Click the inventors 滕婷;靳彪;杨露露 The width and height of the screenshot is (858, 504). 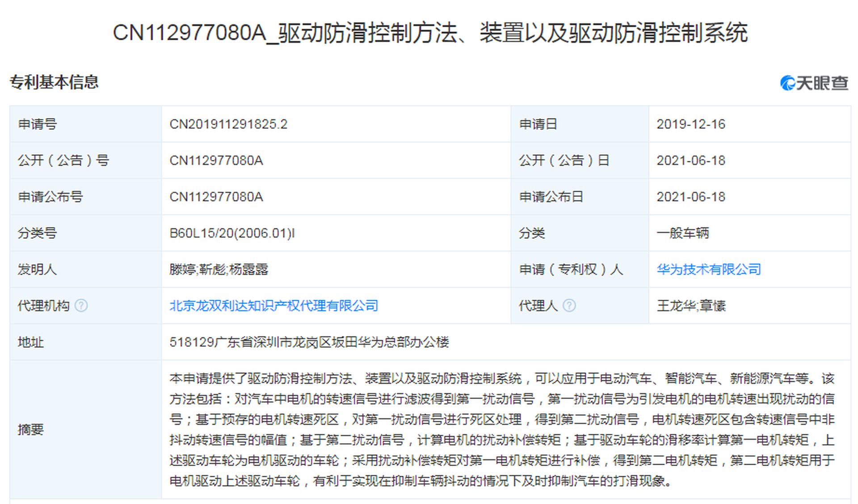[x=219, y=269]
